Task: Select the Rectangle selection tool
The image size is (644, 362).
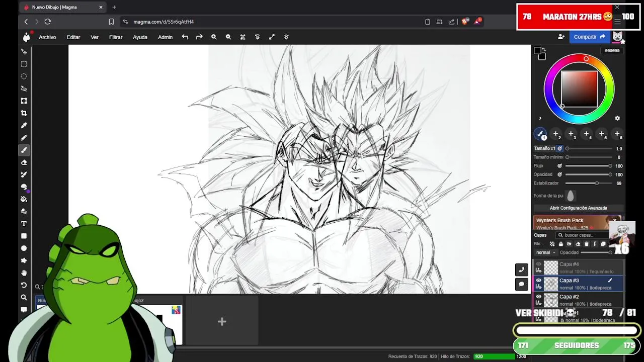Action: (24, 64)
